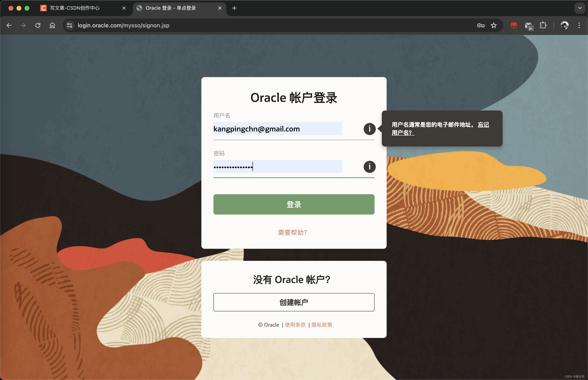Click the © Oracle footer text

coord(269,325)
